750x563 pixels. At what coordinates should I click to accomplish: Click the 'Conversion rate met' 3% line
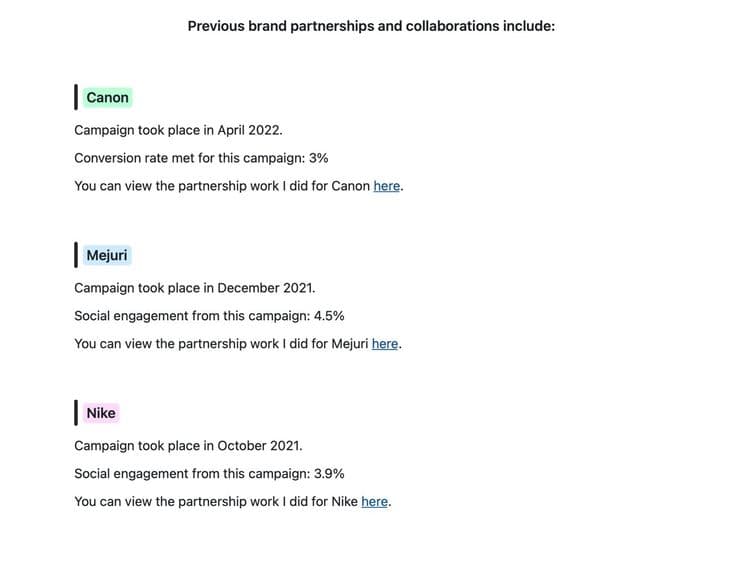tap(201, 158)
